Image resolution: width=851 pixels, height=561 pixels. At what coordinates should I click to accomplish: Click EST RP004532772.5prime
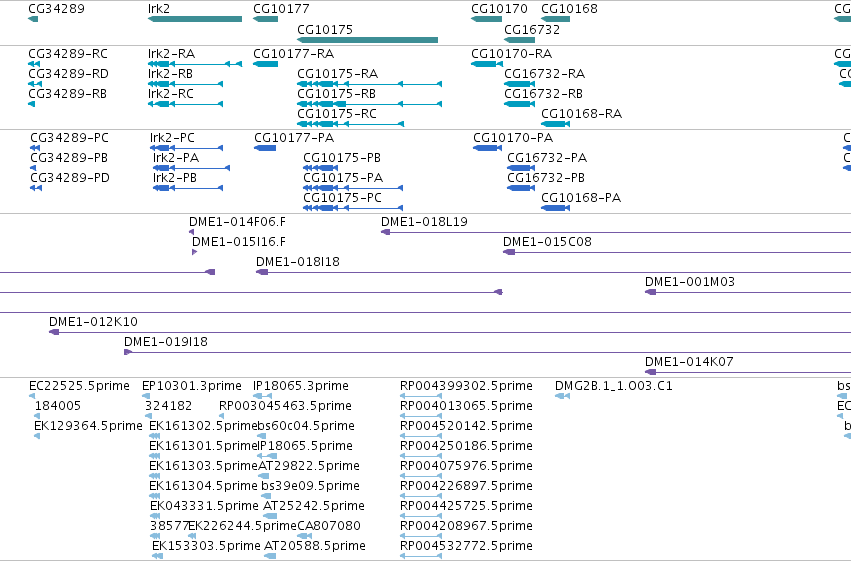tap(466, 546)
